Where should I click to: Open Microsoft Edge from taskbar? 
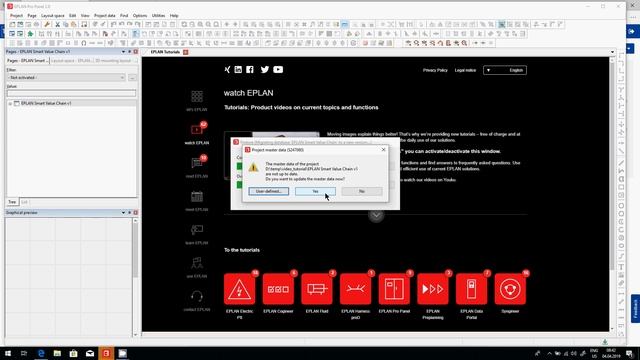click(x=41, y=353)
